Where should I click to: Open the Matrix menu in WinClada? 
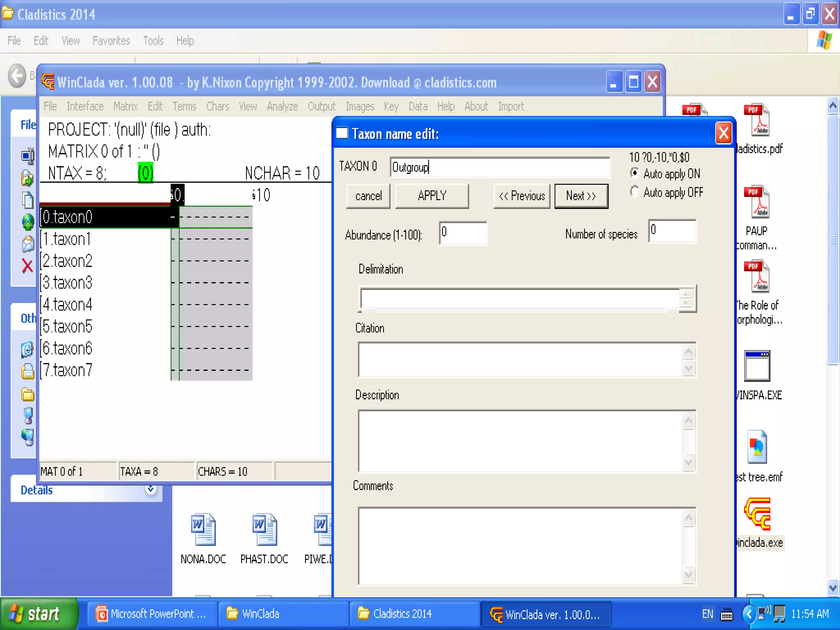coord(126,107)
